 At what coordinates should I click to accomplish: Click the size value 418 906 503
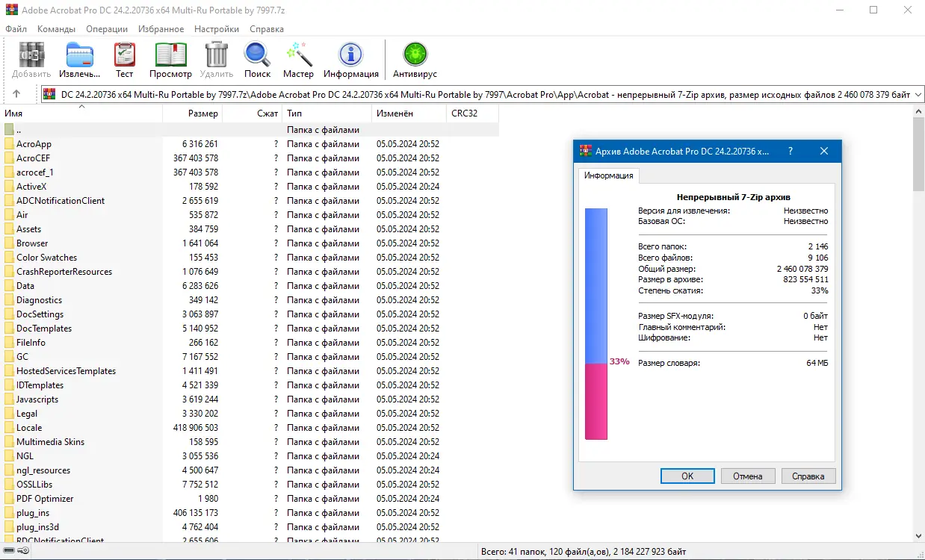196,428
